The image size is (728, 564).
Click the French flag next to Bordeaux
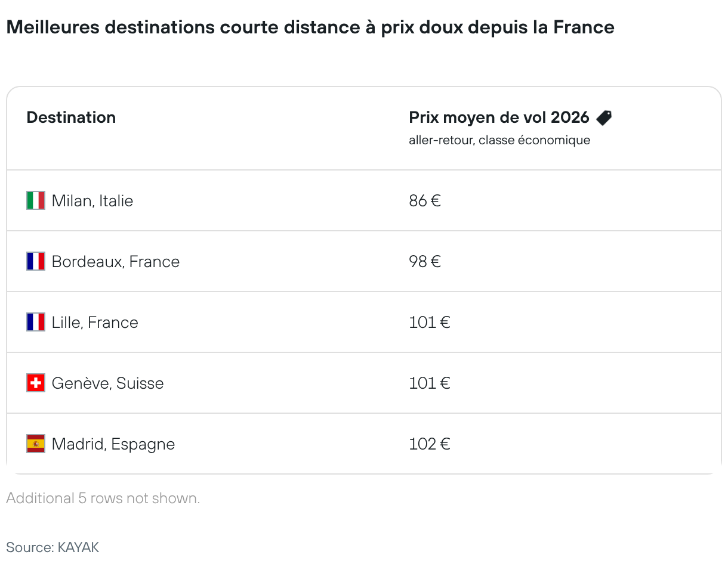(x=36, y=261)
